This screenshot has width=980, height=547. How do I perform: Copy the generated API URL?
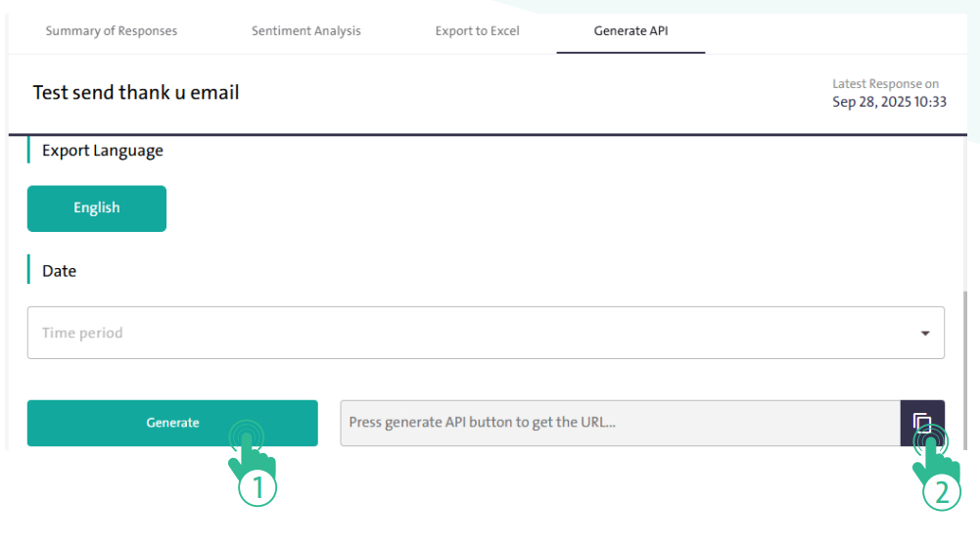tap(921, 423)
